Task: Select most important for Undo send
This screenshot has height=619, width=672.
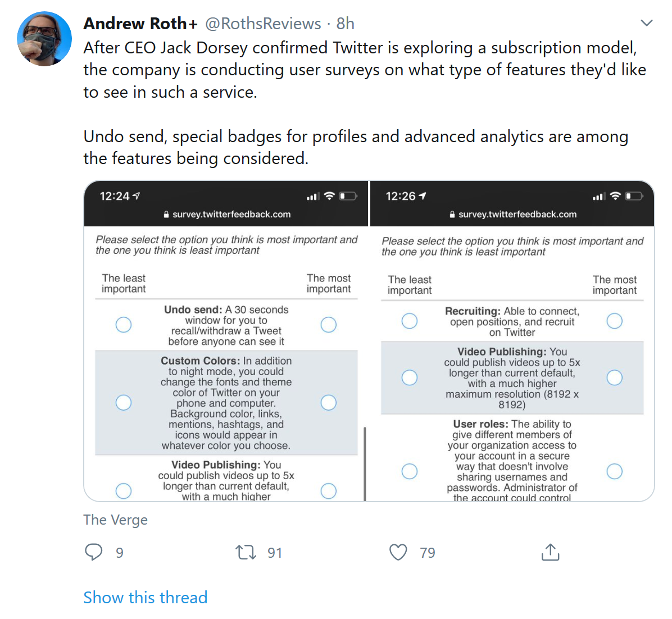Action: coord(329,325)
